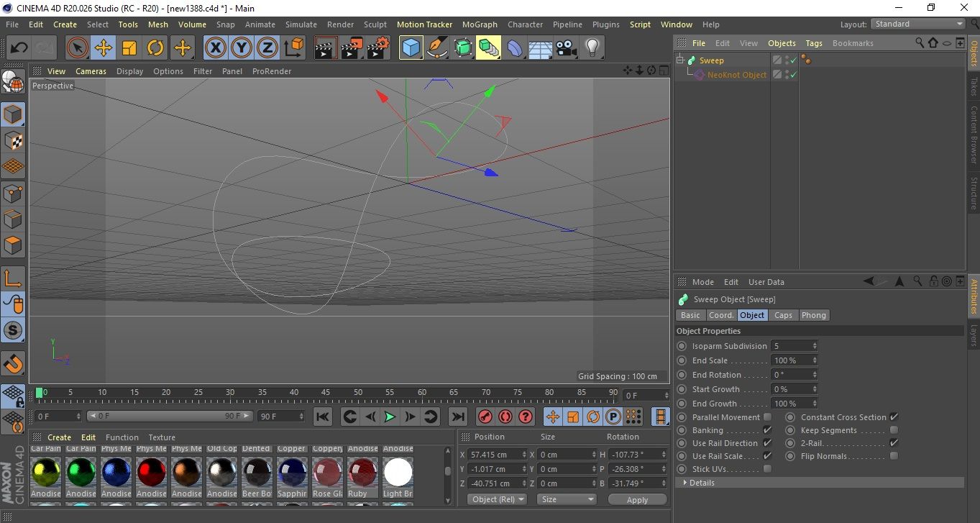Toggle X axis lock

[215, 48]
